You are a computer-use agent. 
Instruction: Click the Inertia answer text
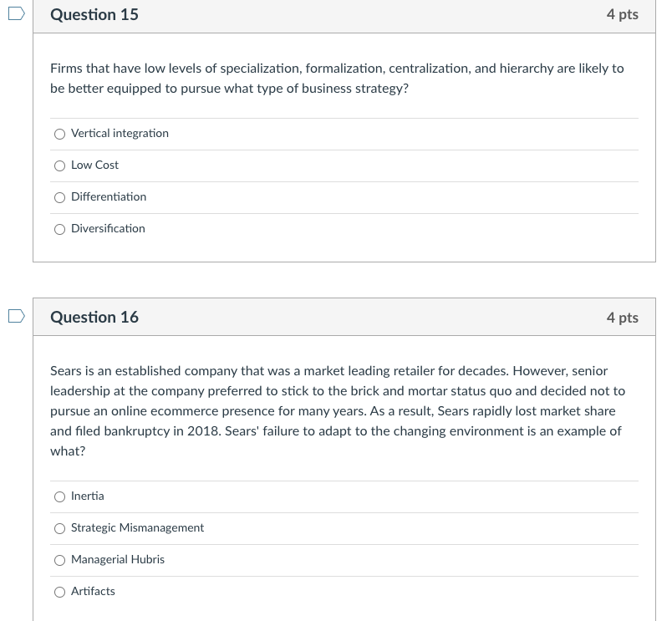point(87,496)
